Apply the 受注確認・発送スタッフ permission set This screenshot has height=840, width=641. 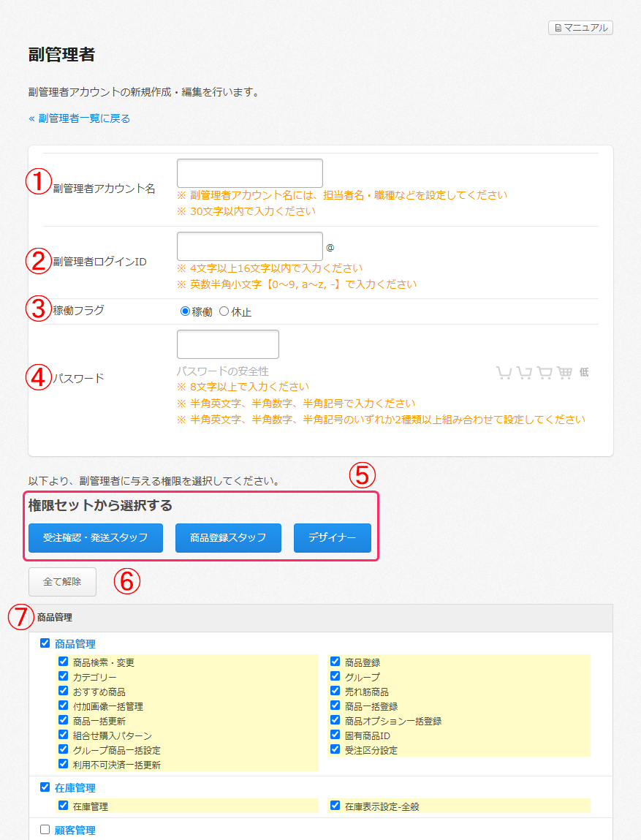pyautogui.click(x=96, y=538)
